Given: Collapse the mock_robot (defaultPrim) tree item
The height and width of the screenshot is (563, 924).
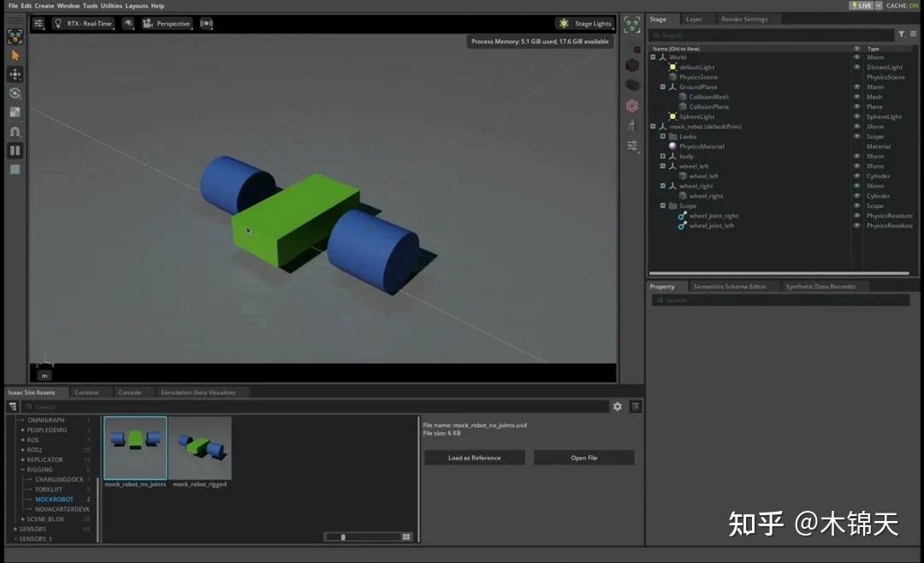Looking at the screenshot, I should 653,126.
